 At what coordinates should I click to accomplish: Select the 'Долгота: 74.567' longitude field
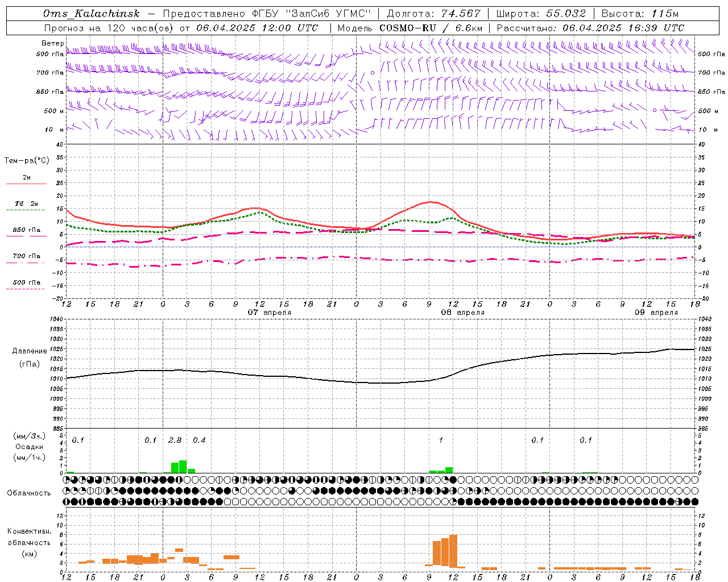pyautogui.click(x=433, y=14)
